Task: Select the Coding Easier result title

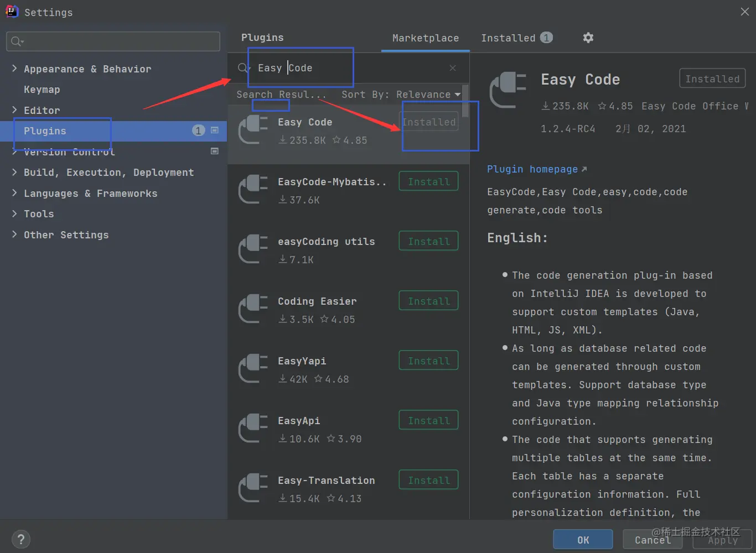Action: 317,301
